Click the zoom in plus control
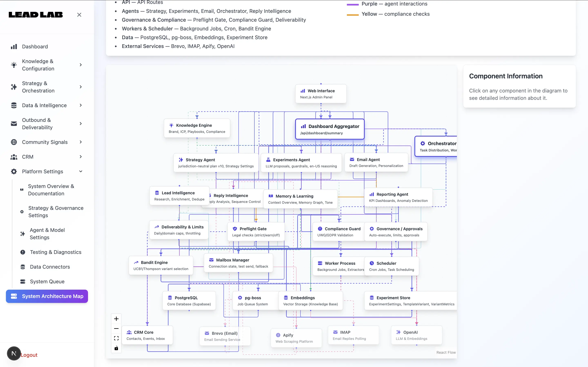 coord(116,319)
